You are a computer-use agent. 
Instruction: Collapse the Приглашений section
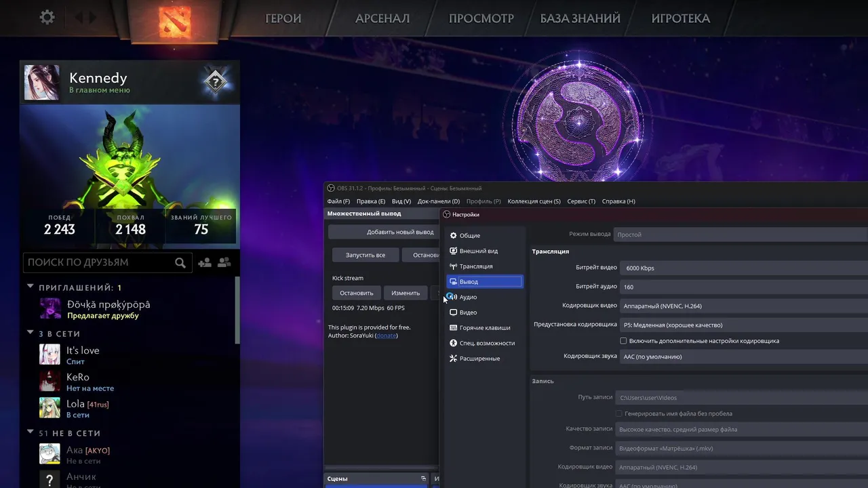(31, 287)
